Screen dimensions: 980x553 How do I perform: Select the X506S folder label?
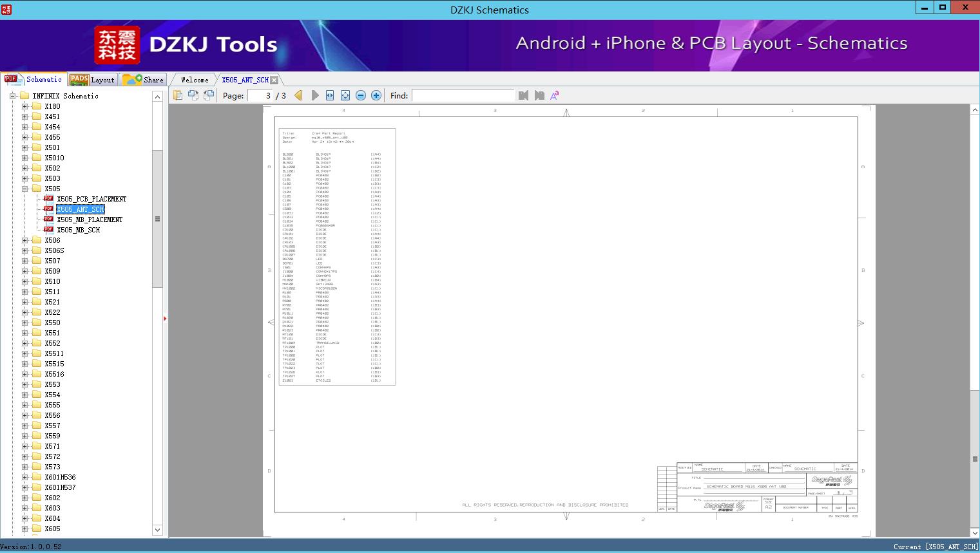click(x=54, y=250)
